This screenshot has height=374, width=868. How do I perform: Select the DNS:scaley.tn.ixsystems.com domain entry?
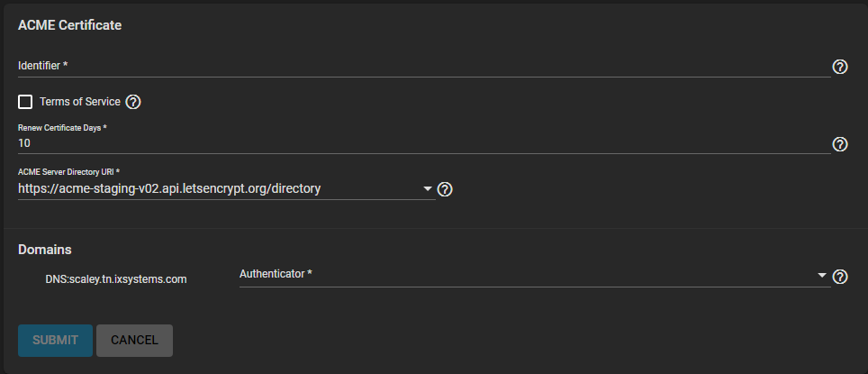coord(115,279)
